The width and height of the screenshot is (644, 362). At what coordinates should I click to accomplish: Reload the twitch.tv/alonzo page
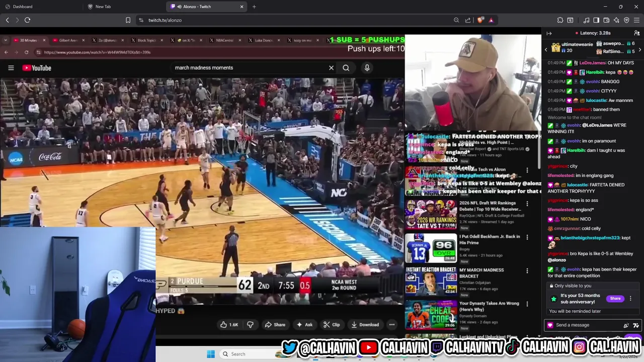pos(27,20)
